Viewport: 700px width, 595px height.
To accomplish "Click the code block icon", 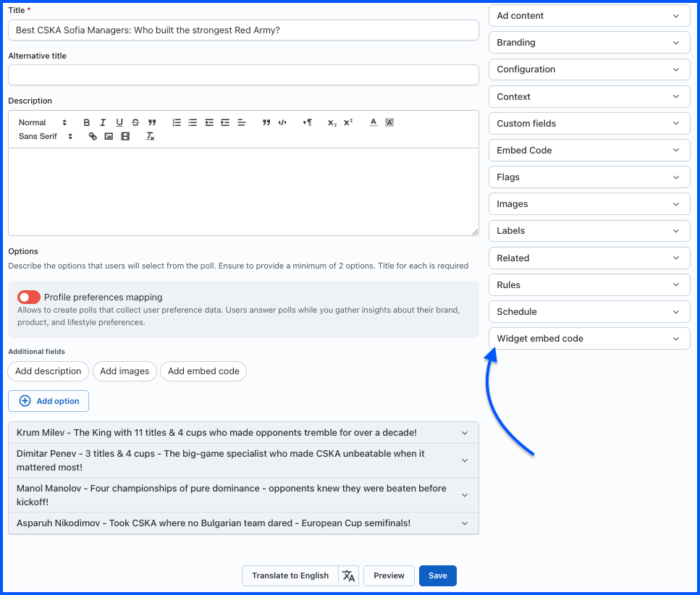I will [x=282, y=123].
